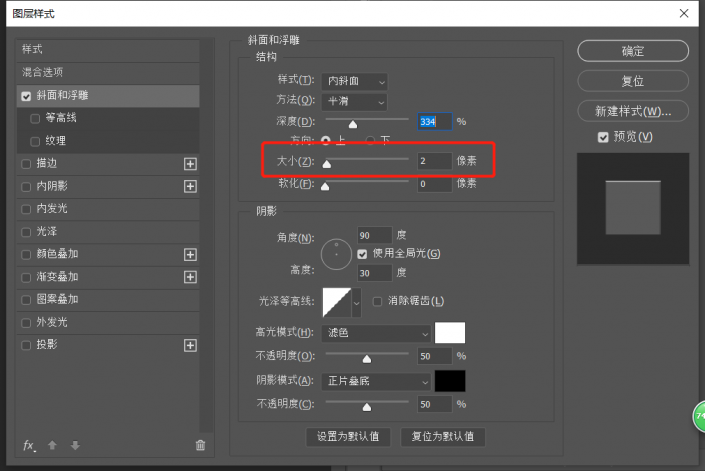This screenshot has width=705, height=471.
Task: Open the fx effects menu icon
Action: [x=29, y=445]
